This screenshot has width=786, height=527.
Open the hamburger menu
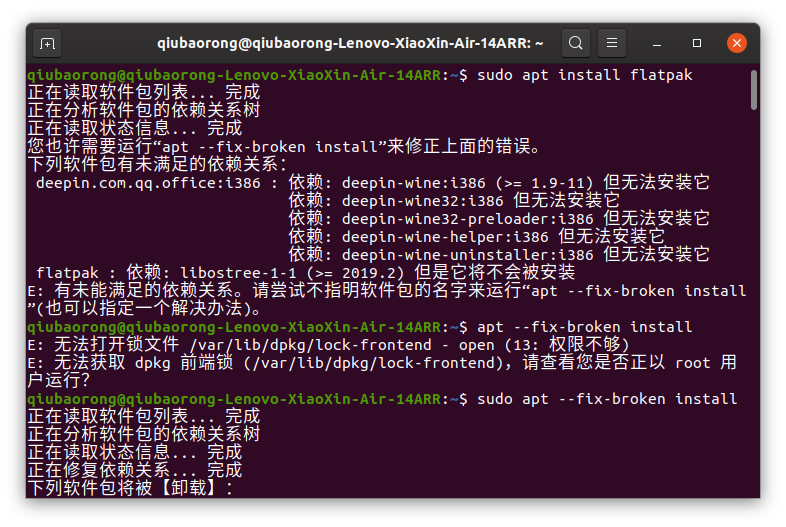click(x=612, y=43)
